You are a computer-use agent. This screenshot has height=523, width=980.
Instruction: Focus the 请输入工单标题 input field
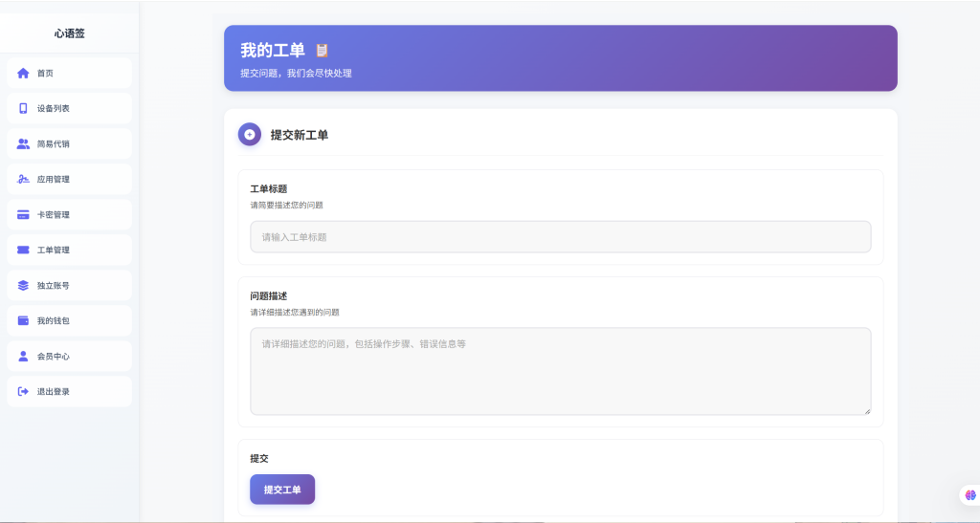(x=561, y=236)
